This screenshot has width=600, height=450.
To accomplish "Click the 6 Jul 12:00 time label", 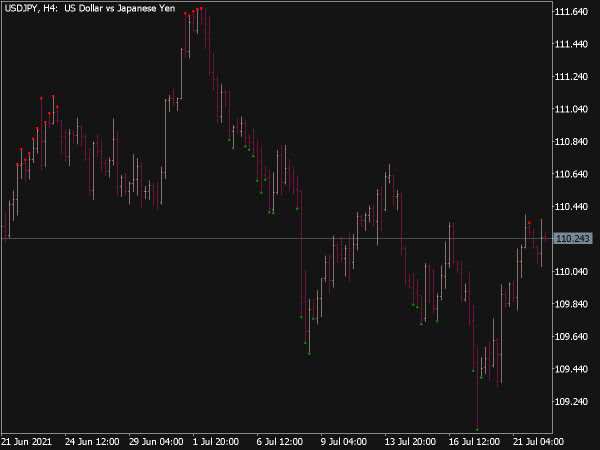I will [x=280, y=442].
